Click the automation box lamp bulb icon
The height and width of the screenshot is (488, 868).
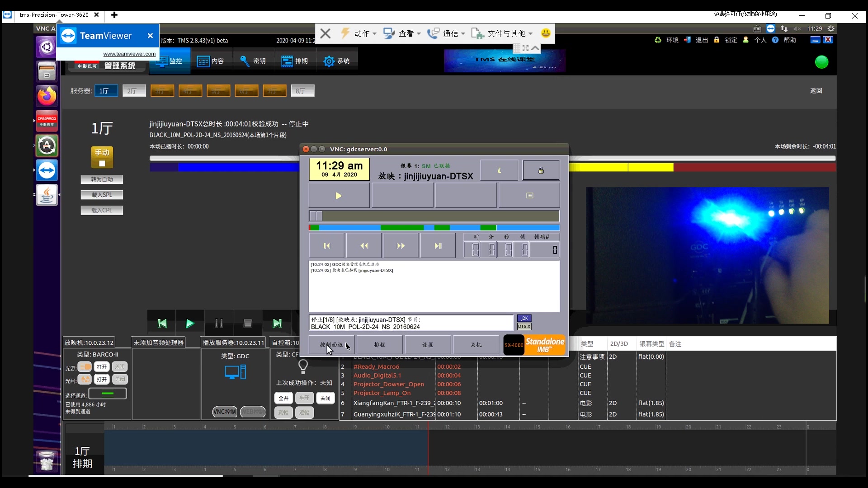(303, 366)
